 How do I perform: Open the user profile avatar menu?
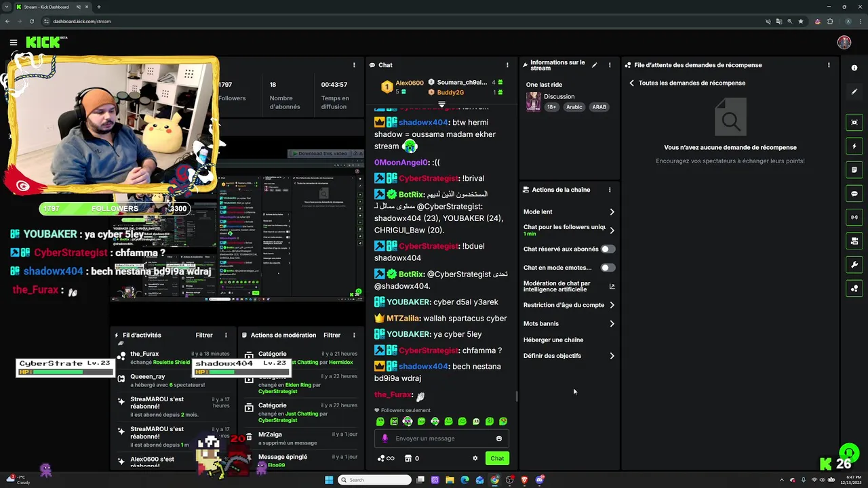click(844, 42)
